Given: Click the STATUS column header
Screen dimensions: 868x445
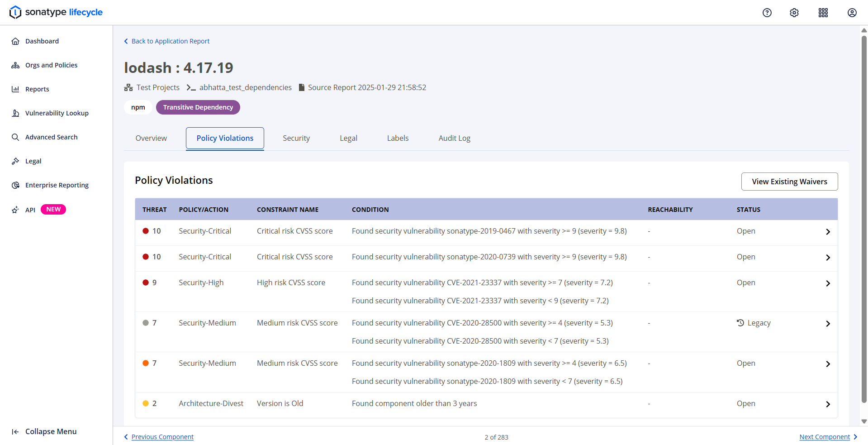Looking at the screenshot, I should (x=749, y=210).
